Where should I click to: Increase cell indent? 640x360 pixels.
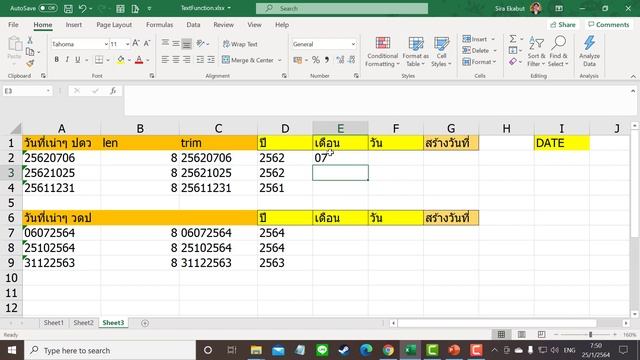(x=211, y=60)
